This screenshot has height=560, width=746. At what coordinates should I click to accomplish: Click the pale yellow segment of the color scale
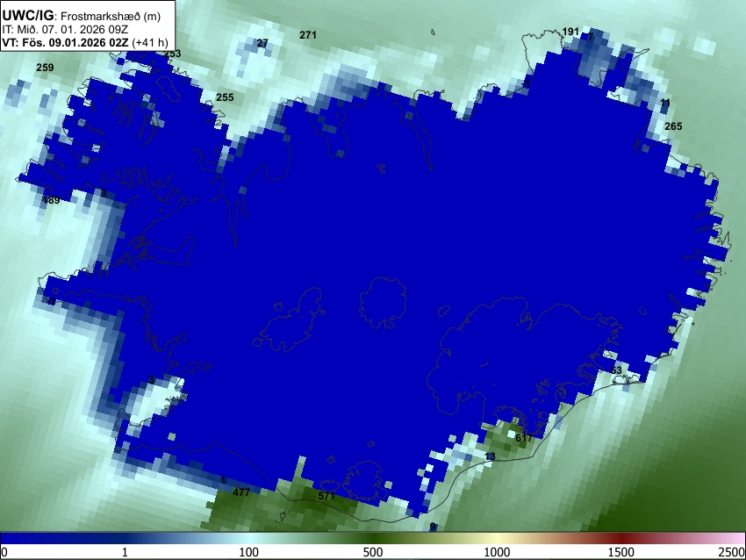tap(497, 539)
